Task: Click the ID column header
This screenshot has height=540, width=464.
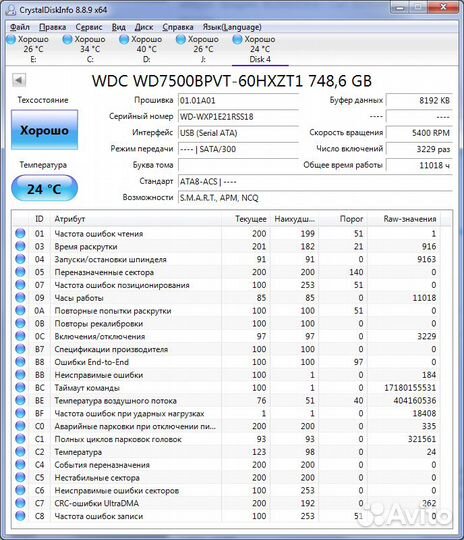Action: (x=39, y=219)
